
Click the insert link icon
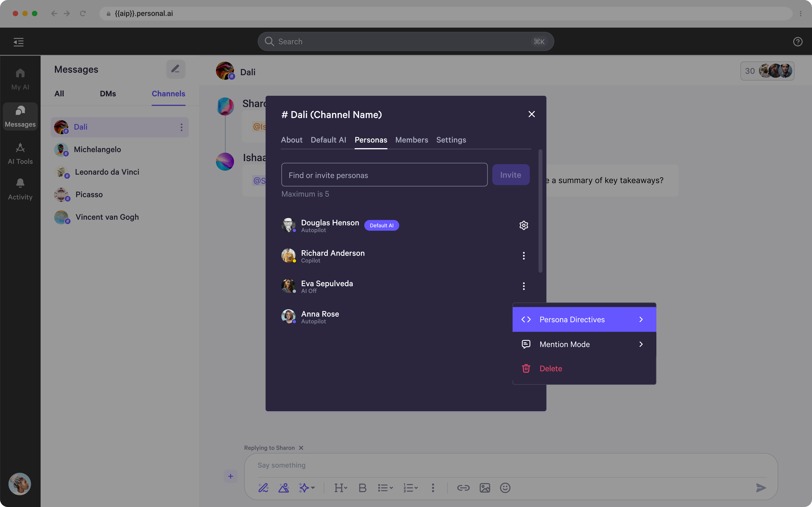pos(463,487)
